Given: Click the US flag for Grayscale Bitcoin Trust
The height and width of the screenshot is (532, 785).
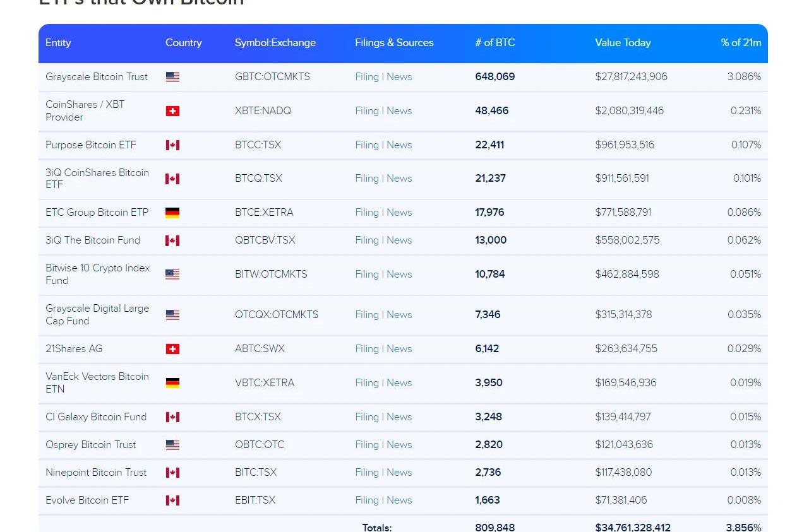Looking at the screenshot, I should (x=172, y=77).
